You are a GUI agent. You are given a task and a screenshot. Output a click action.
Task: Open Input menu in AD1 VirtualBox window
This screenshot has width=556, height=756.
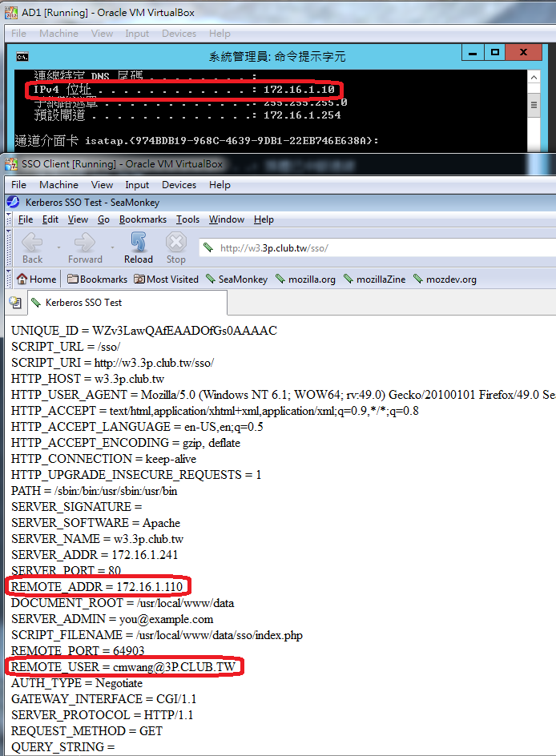point(137,34)
